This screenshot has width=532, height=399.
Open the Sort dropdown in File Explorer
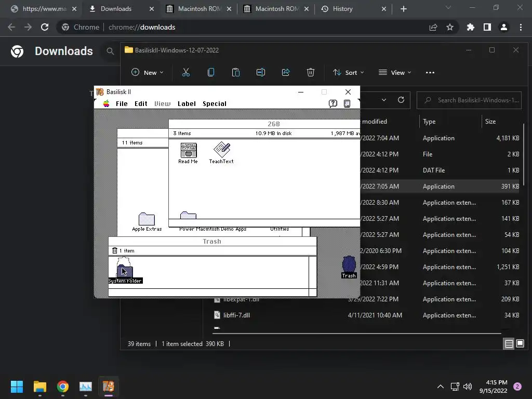point(348,72)
